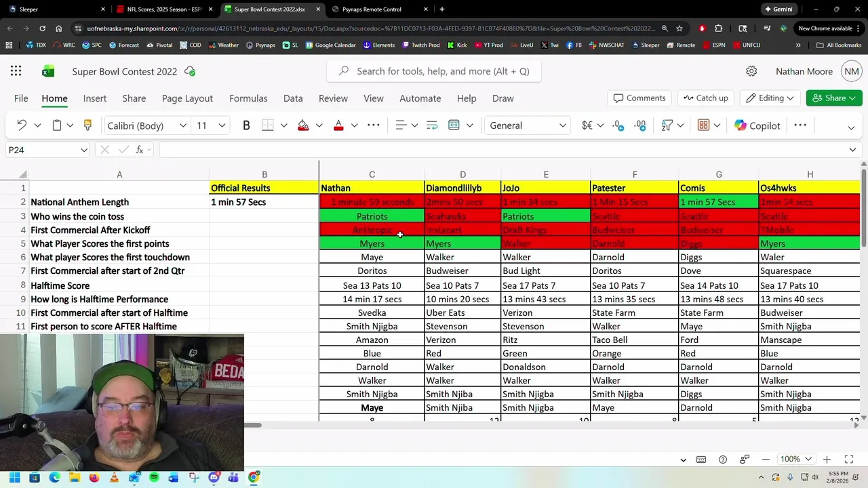This screenshot has height=488, width=868.
Task: Expand the formula bar chevron
Action: point(852,150)
